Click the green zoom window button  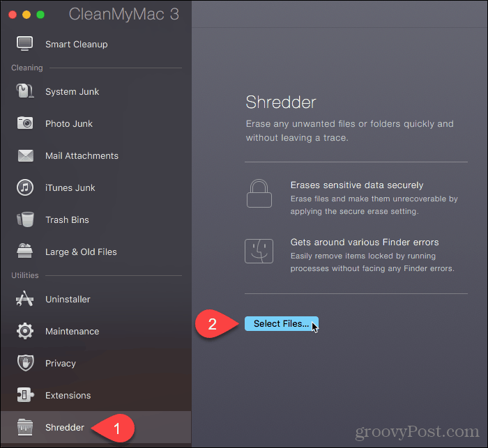[x=40, y=15]
